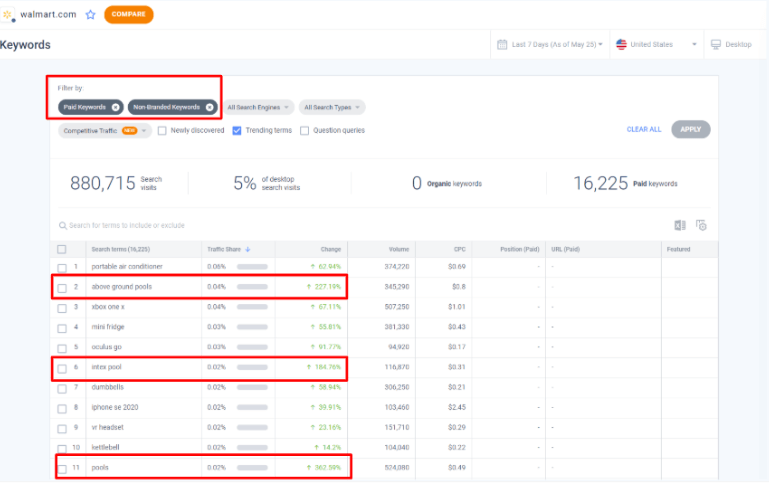Click the $2.45 CPC value
Screen dimensions: 769x486
[x=457, y=408]
